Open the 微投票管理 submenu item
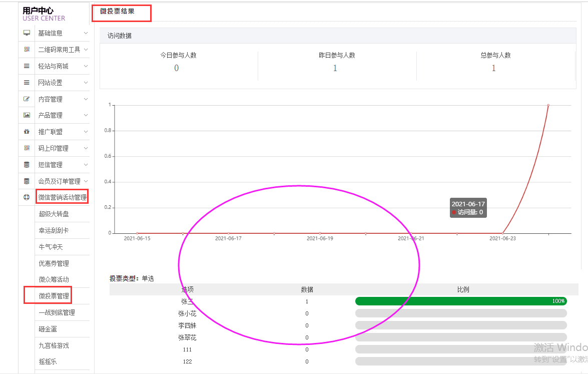Screen dimensions: 588x374 pyautogui.click(x=54, y=296)
